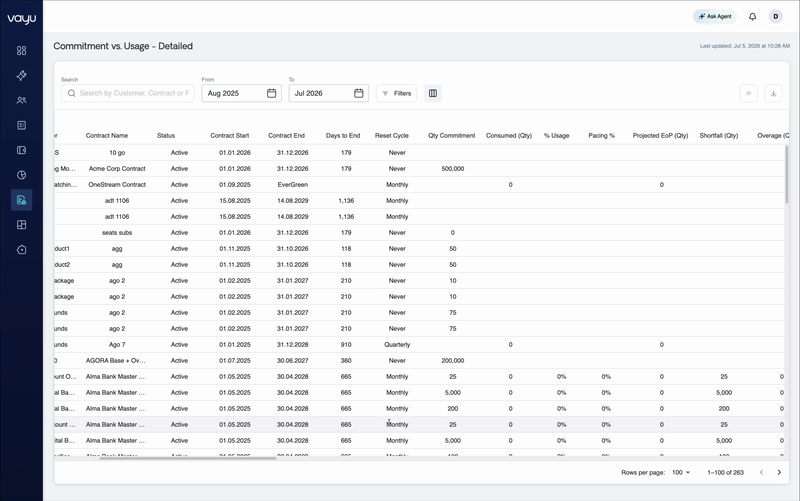Sort by Reset Cycle column header
The width and height of the screenshot is (800, 501).
[392, 136]
